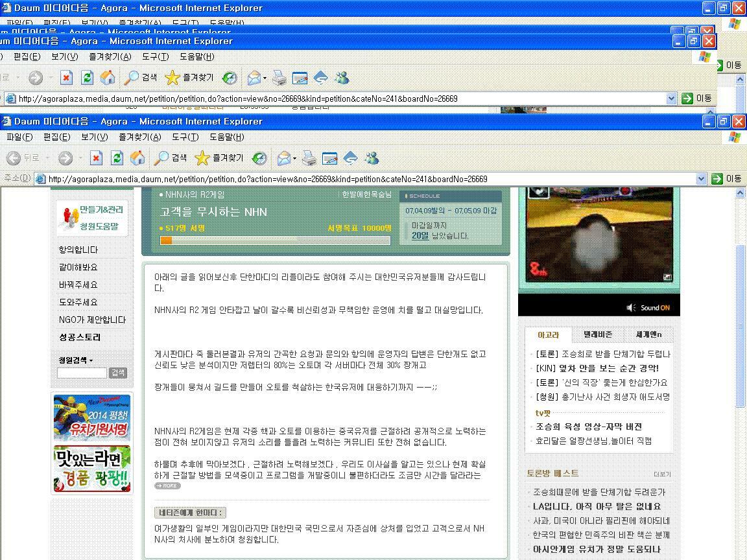Click Home icon in middle window toolbar
This screenshot has width=747, height=560.
108,78
